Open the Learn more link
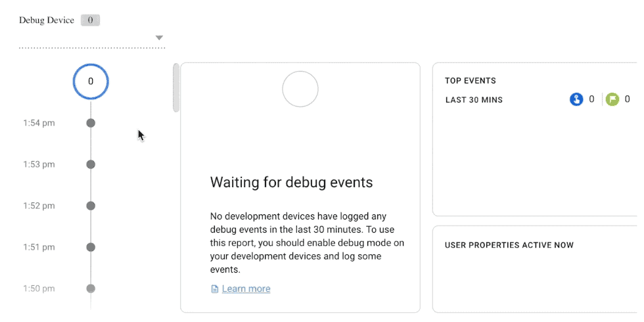Screen dimensions: 644x322 point(246,289)
